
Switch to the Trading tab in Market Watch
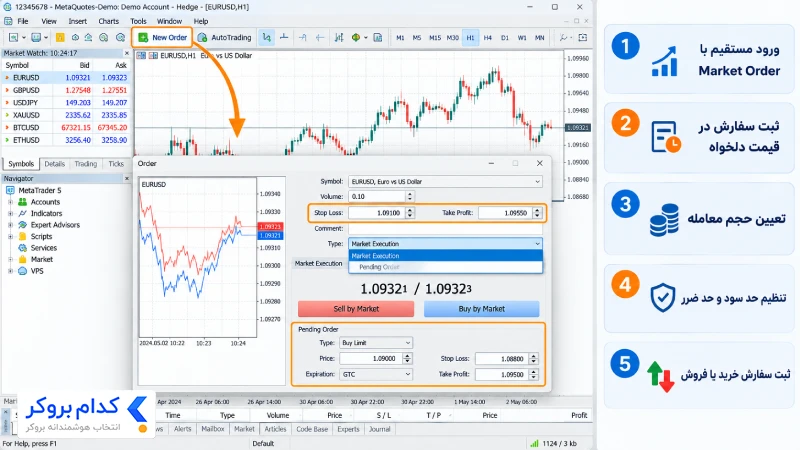[x=86, y=164]
